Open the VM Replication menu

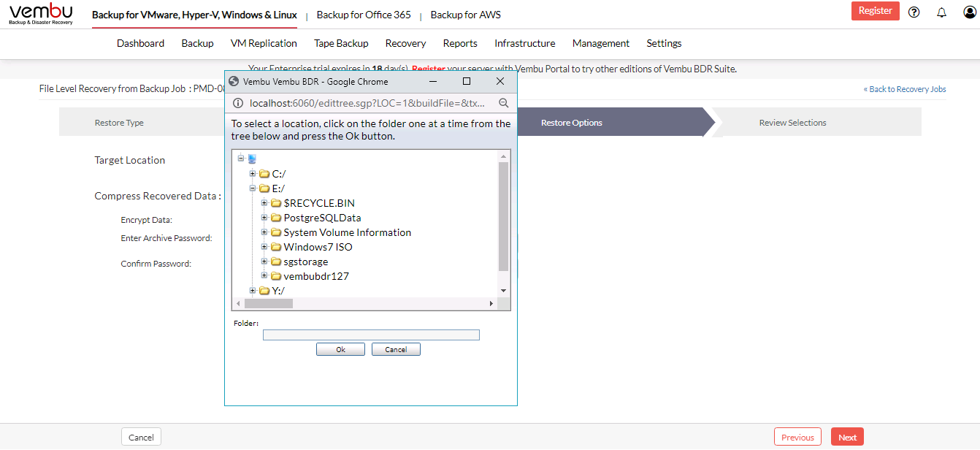point(264,43)
